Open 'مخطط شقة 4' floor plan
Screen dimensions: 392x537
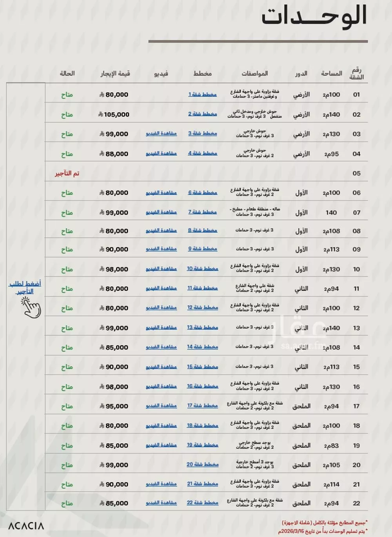pos(202,153)
